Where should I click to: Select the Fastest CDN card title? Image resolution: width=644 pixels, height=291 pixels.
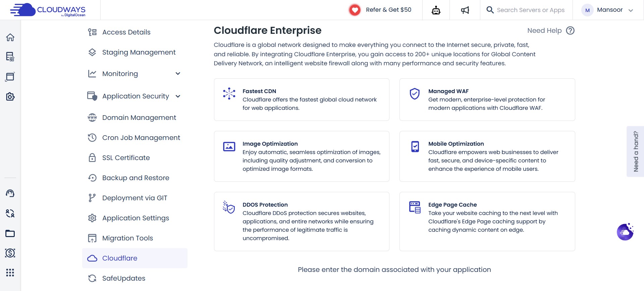pos(259,91)
